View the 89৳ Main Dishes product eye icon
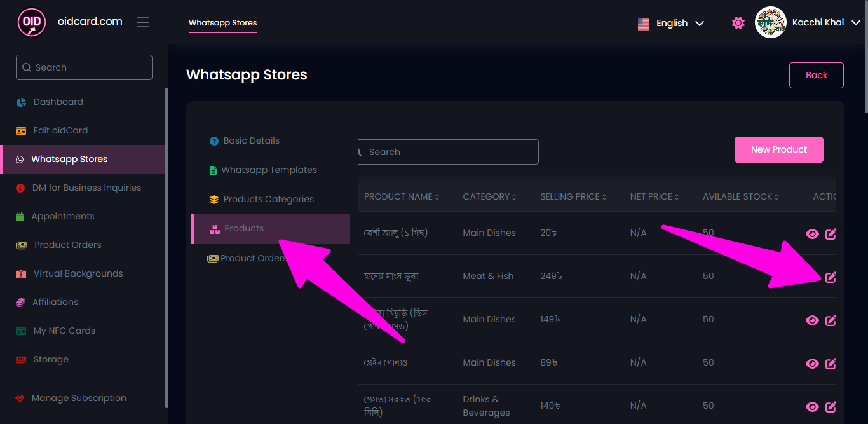 pyautogui.click(x=811, y=364)
